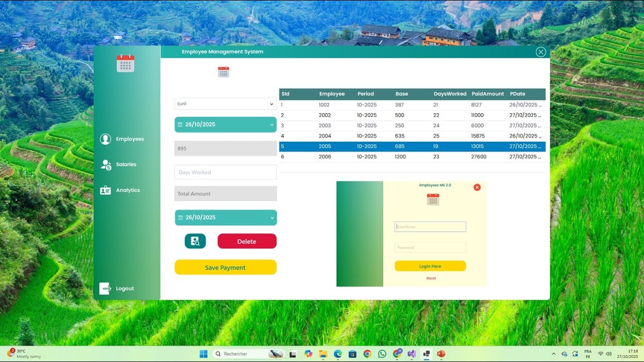Click the Wi-Fi network tray icon
644x362 pixels.
pyautogui.click(x=600, y=354)
